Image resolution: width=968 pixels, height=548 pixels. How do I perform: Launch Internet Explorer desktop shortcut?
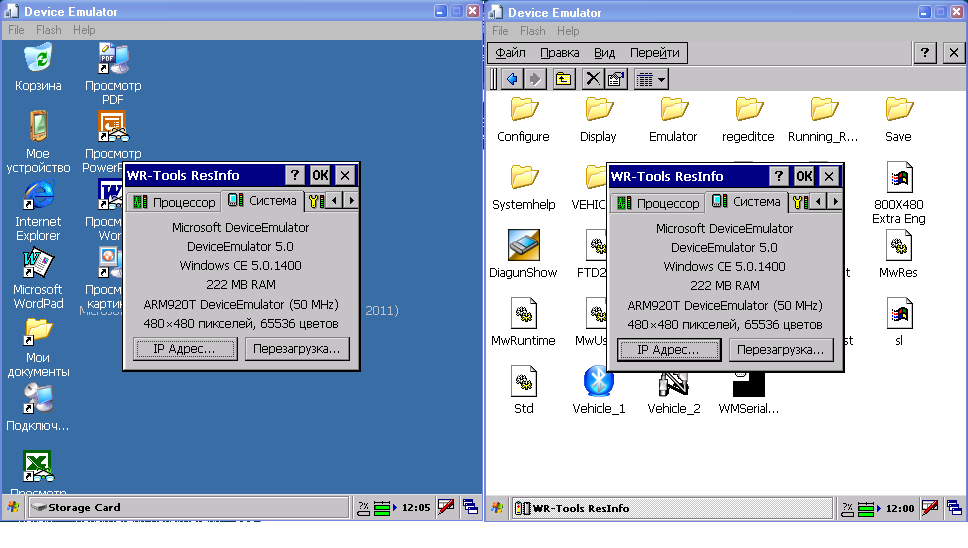[x=38, y=210]
